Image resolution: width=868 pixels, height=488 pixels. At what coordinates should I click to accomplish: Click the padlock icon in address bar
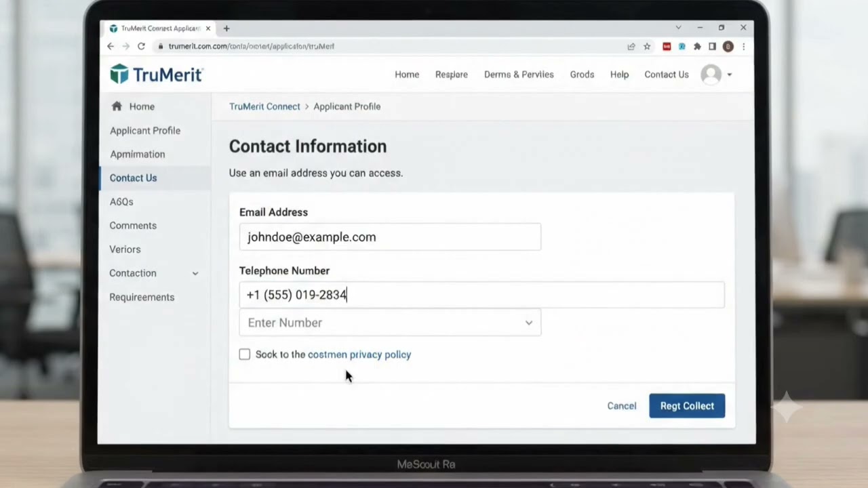point(161,46)
